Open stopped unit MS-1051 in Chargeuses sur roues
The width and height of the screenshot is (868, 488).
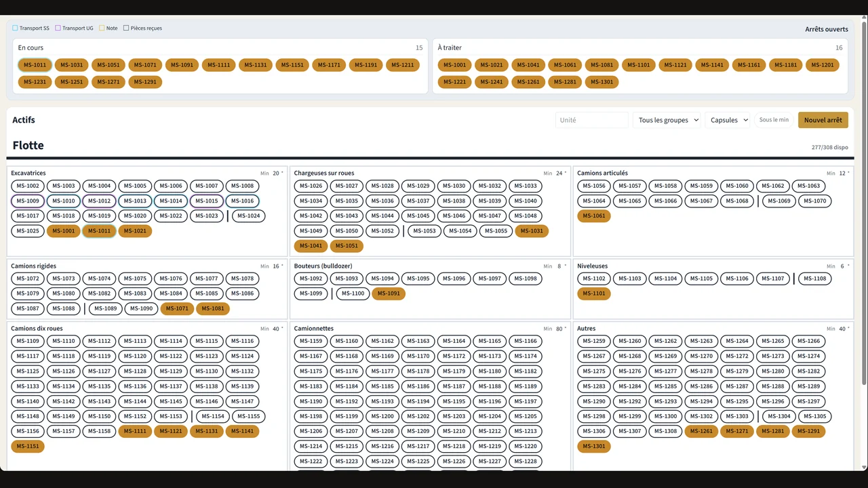(347, 246)
